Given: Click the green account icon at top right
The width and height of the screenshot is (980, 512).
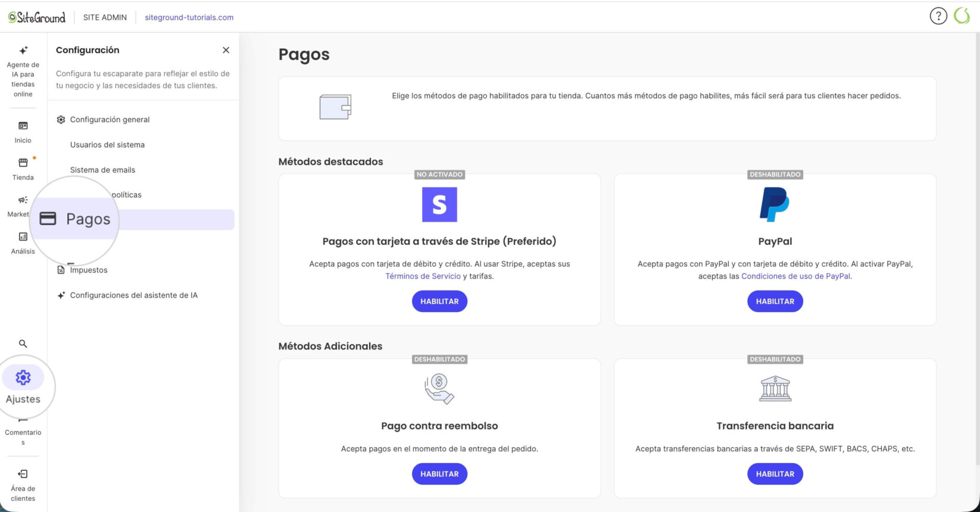Looking at the screenshot, I should point(962,16).
